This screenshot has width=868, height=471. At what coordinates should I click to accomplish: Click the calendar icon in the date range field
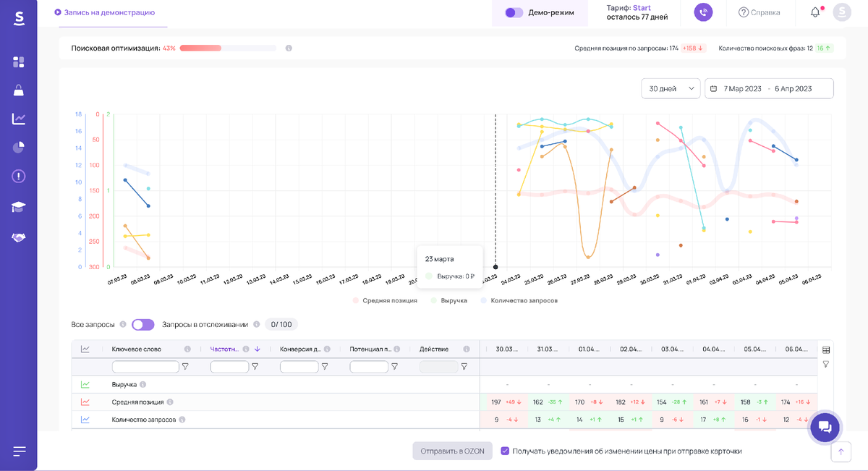coord(714,88)
